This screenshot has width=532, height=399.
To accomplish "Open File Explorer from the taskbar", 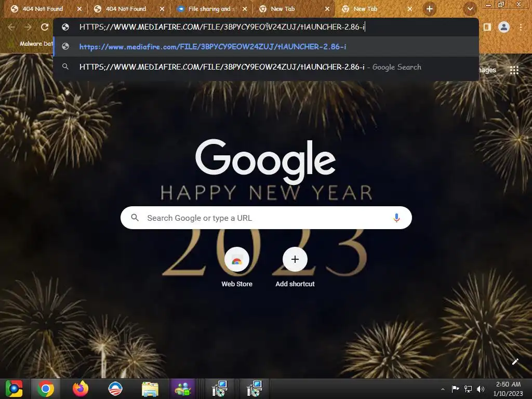I will click(x=150, y=389).
